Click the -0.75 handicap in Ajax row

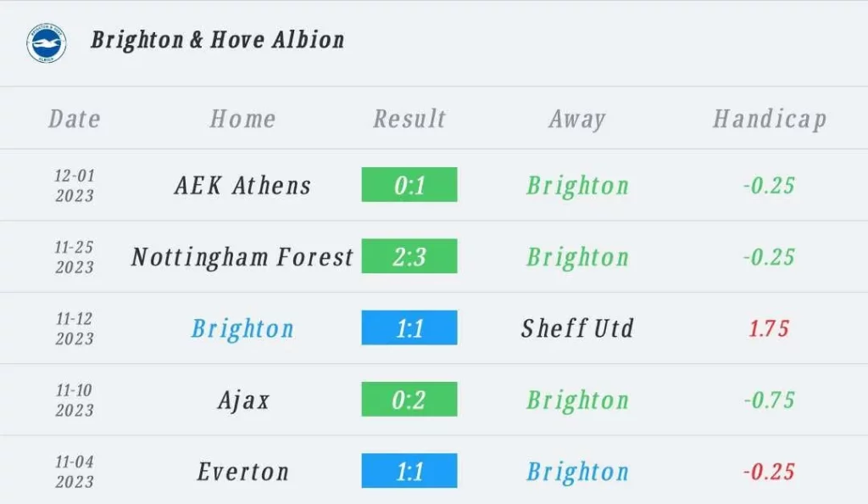point(770,400)
